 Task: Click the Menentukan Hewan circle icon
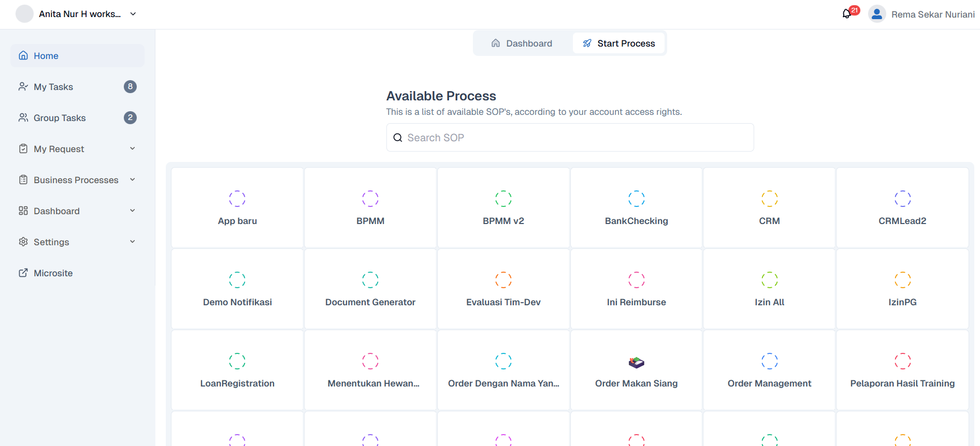point(370,361)
